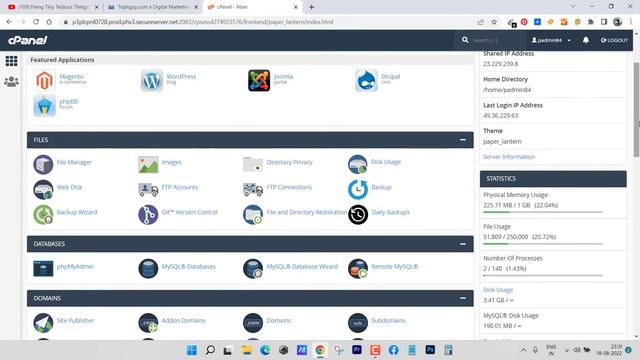640x360 pixels.
Task: Open the Images tool icon
Action: [148, 164]
